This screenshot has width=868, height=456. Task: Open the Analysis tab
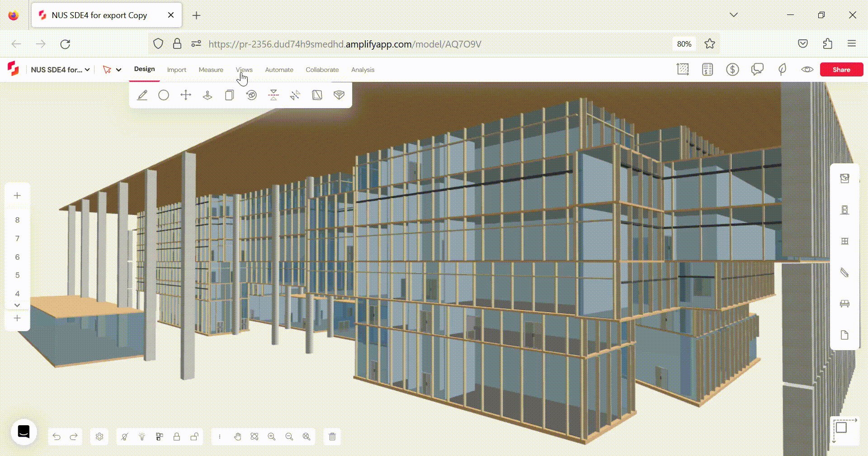363,70
